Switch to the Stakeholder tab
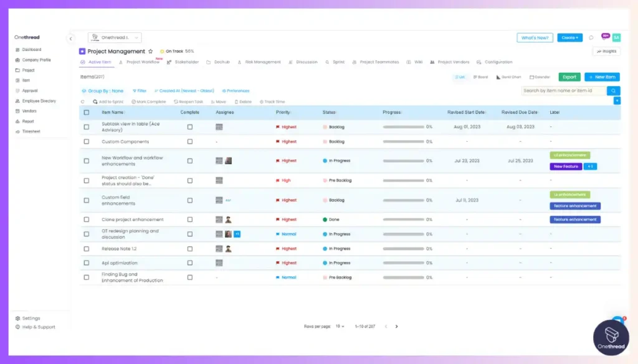Image resolution: width=638 pixels, height=364 pixels. [183, 62]
